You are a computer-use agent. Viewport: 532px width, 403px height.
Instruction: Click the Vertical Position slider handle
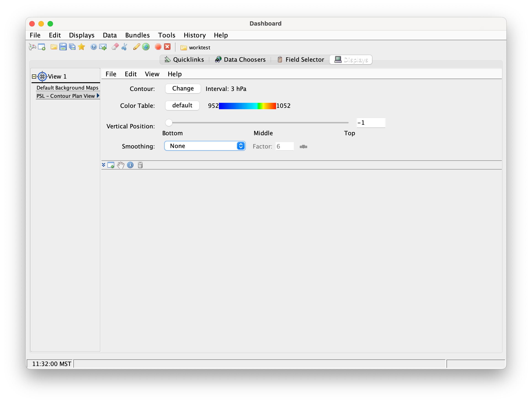[x=169, y=123]
